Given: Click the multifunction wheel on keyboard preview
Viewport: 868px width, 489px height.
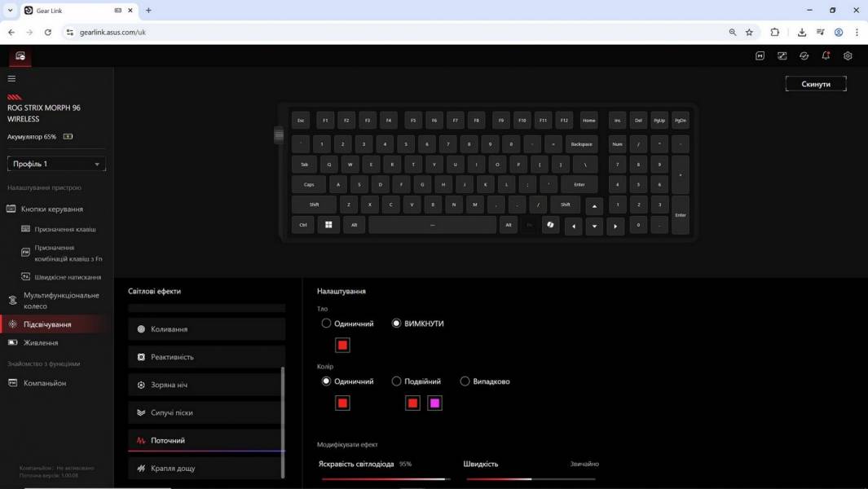Looking at the screenshot, I should click(x=279, y=134).
